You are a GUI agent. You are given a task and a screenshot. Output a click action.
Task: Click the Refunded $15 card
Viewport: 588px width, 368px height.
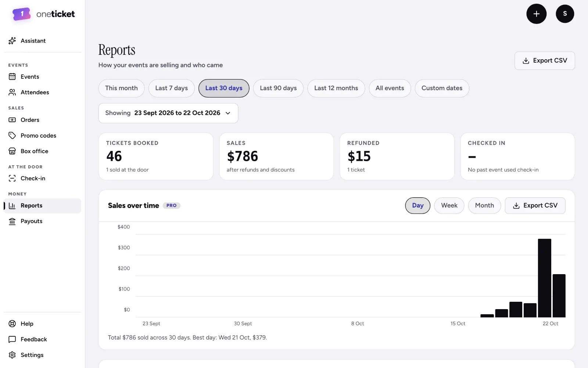pos(397,156)
